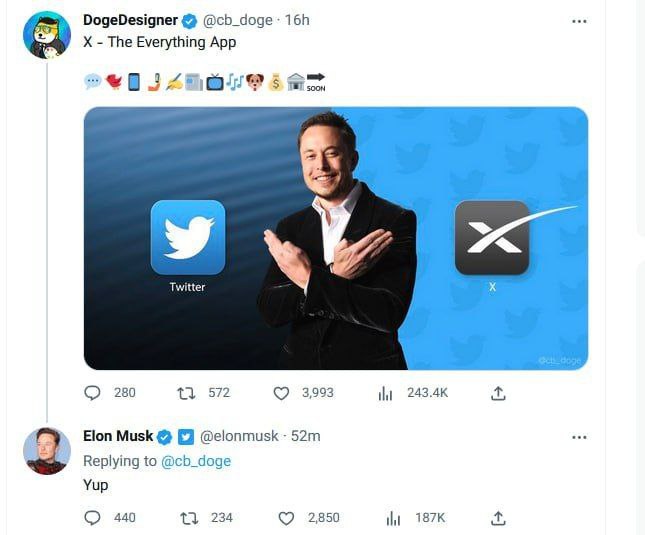The width and height of the screenshot is (645, 535).
Task: Open more options for DogeDesigner's tweet
Action: pyautogui.click(x=579, y=21)
